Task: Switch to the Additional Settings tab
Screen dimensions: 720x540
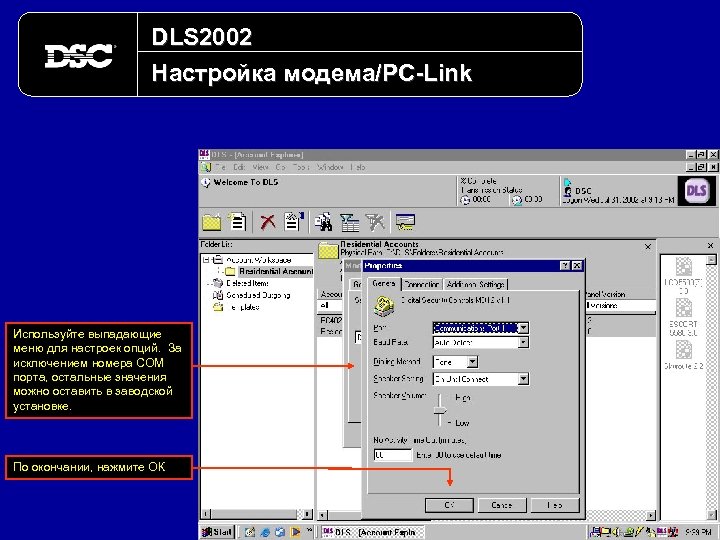Action: [x=475, y=285]
